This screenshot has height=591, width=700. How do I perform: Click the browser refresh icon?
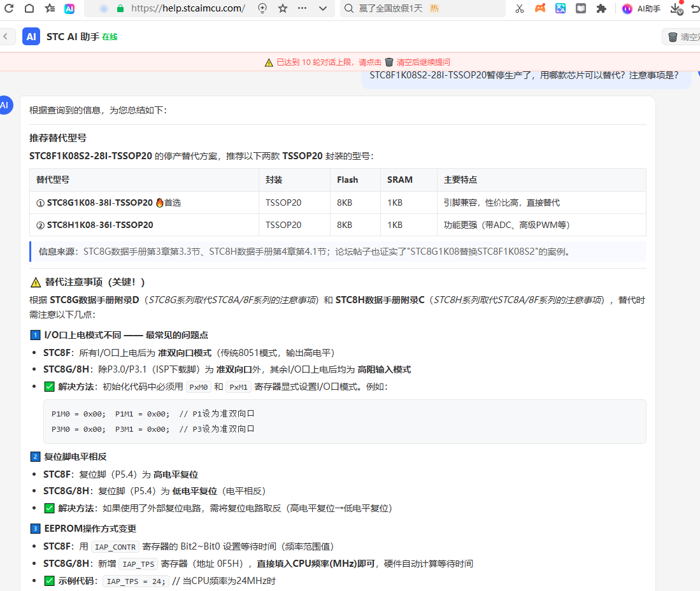9,8
